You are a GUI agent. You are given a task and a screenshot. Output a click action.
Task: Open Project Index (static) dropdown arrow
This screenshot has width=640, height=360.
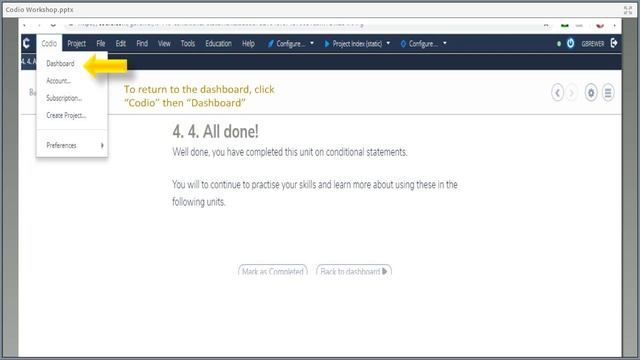tap(388, 43)
